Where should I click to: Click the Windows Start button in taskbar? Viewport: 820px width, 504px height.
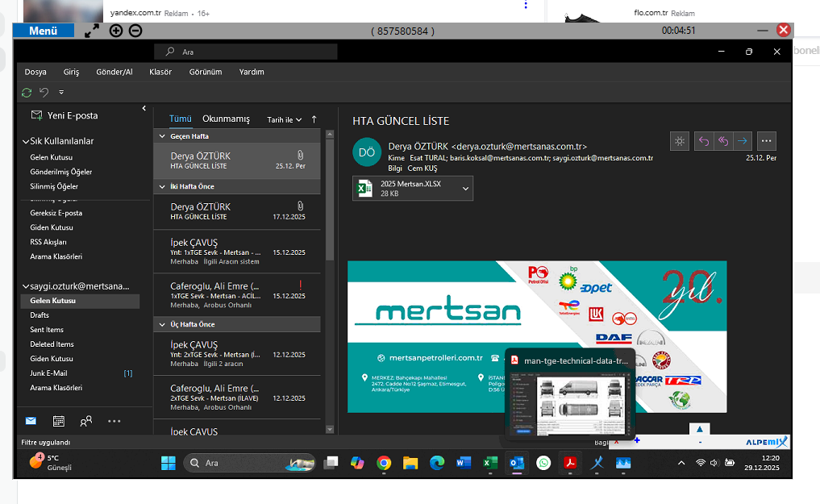tap(169, 463)
